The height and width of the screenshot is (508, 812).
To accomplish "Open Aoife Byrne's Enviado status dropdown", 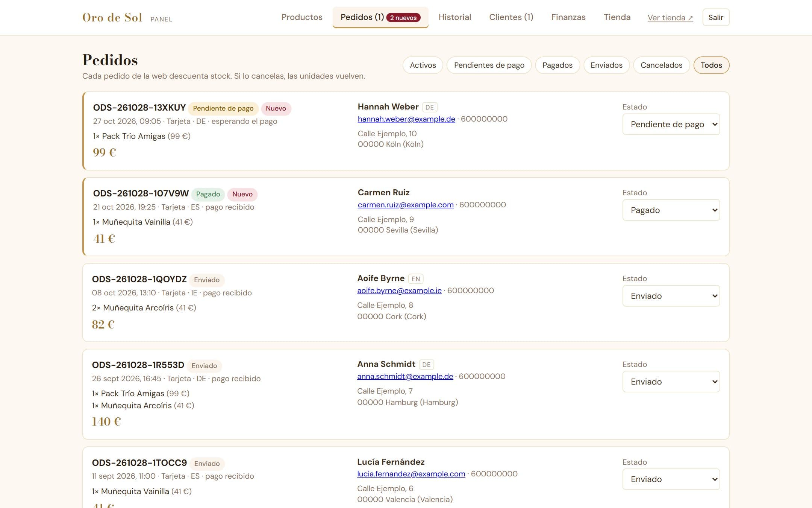I will [671, 296].
